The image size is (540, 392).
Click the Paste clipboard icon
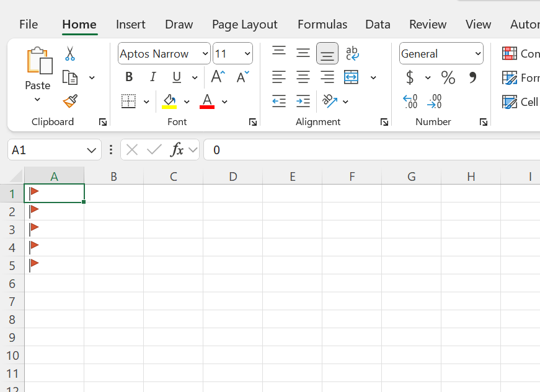click(39, 61)
